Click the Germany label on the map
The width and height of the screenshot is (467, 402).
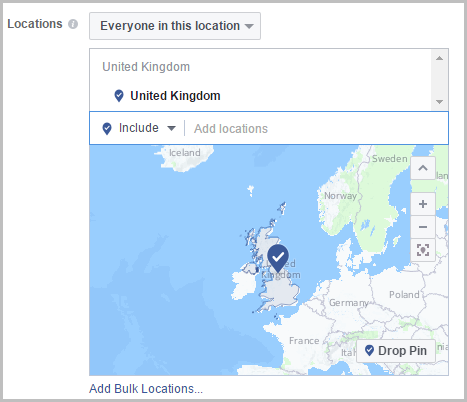[x=349, y=303]
